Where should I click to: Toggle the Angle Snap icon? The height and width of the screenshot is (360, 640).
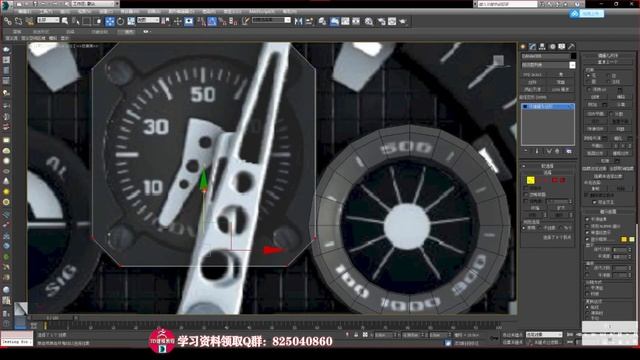[x=212, y=21]
